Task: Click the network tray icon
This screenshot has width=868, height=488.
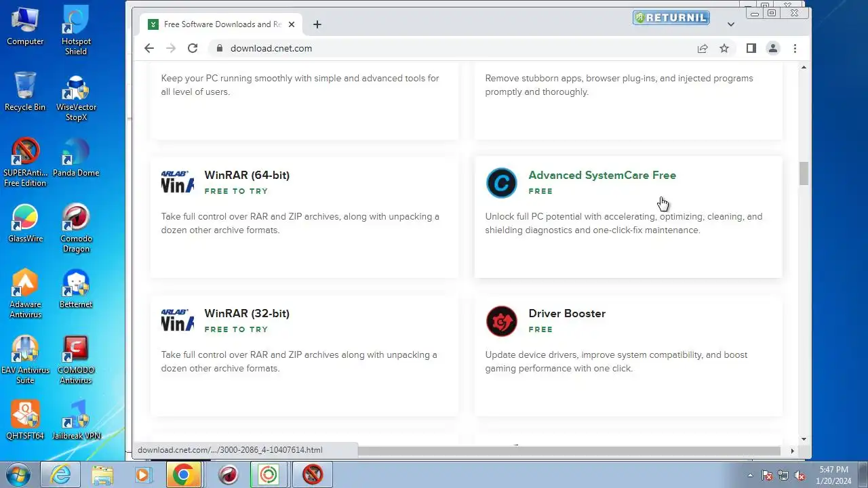Action: [x=783, y=475]
